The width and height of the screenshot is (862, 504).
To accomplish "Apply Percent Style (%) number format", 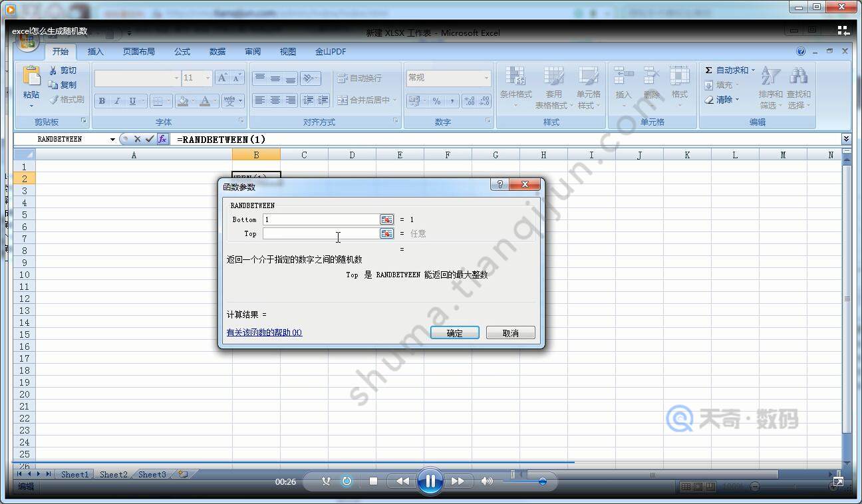I will point(436,101).
